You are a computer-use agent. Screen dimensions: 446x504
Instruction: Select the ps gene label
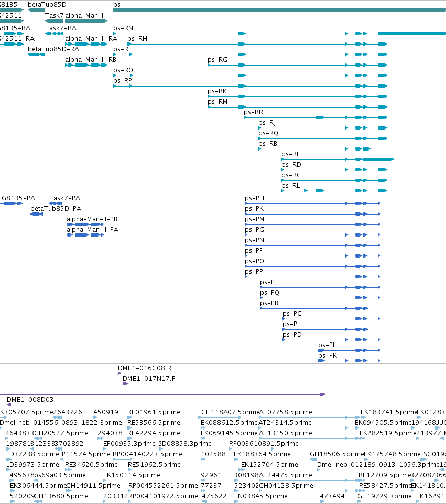[x=117, y=5]
